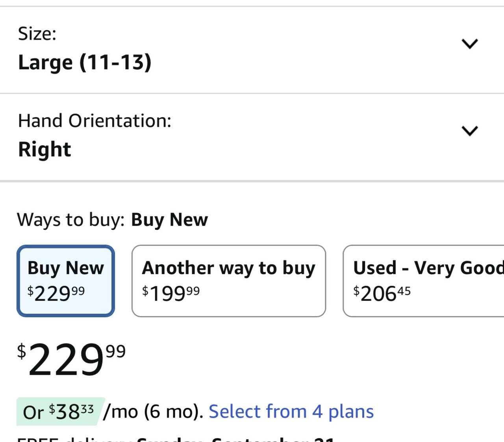The image size is (504, 442).
Task: Click the "Size:" label
Action: [37, 33]
